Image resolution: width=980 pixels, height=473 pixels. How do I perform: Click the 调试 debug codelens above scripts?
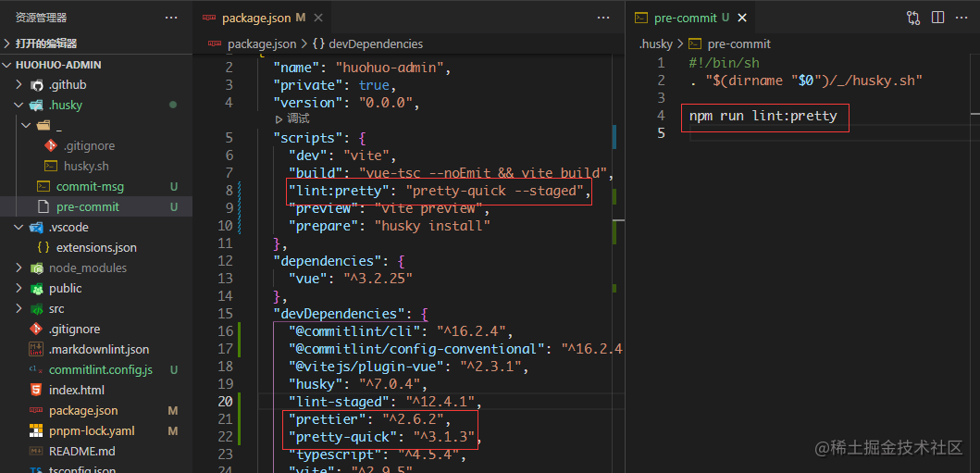click(293, 118)
